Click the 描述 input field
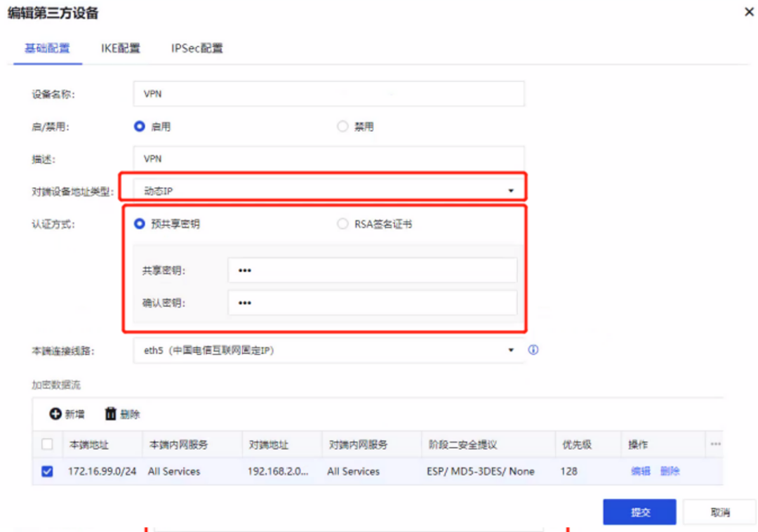This screenshot has height=532, width=758. [328, 159]
